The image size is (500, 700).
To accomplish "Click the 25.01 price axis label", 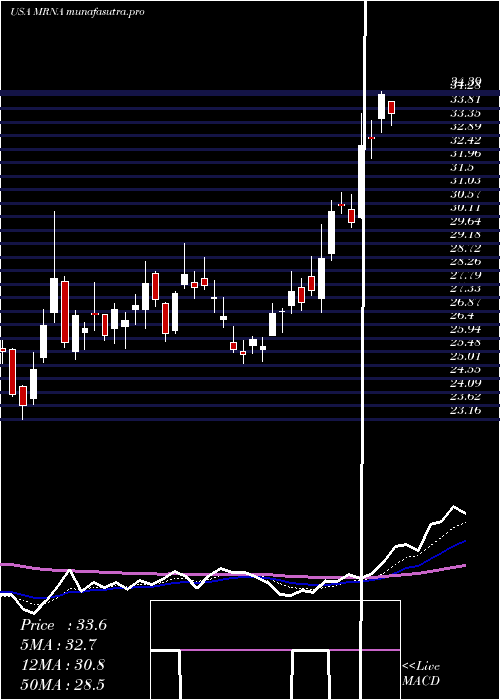I will pyautogui.click(x=466, y=356).
